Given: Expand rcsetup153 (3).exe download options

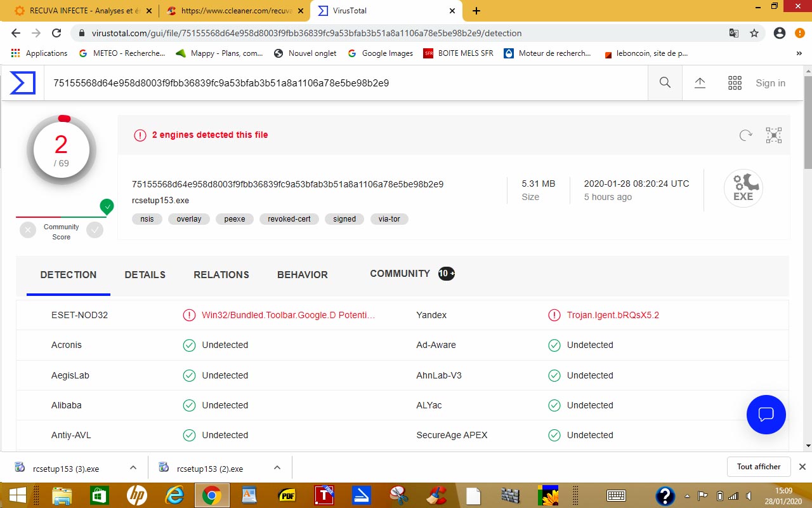Looking at the screenshot, I should tap(133, 468).
